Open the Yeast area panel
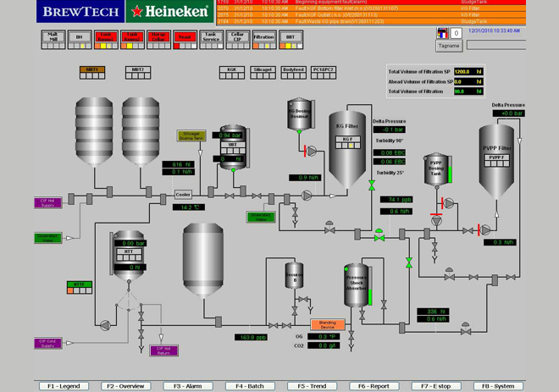559x392 pixels. (x=185, y=40)
